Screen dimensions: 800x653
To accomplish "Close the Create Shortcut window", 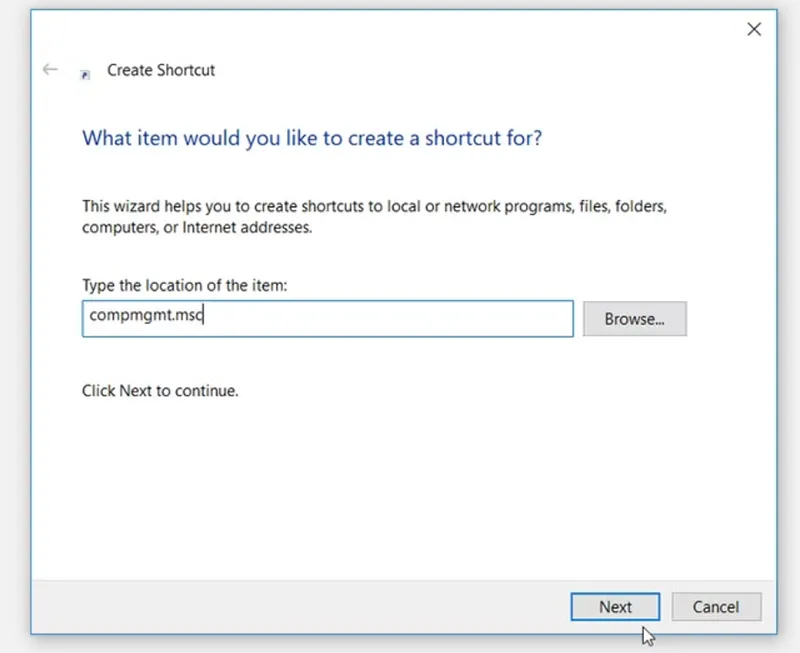I will coord(754,29).
